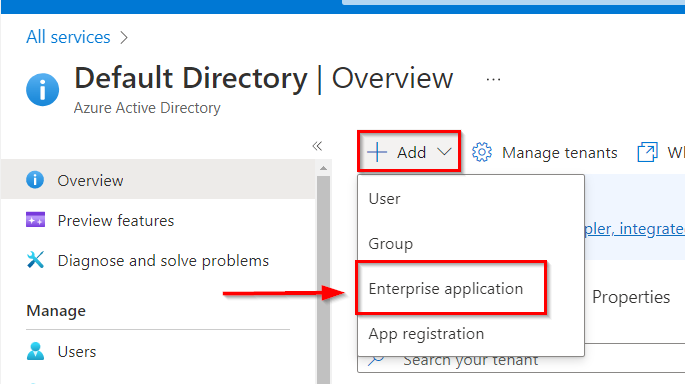Open the ellipsis more options menu
The height and width of the screenshot is (384, 685).
click(493, 80)
